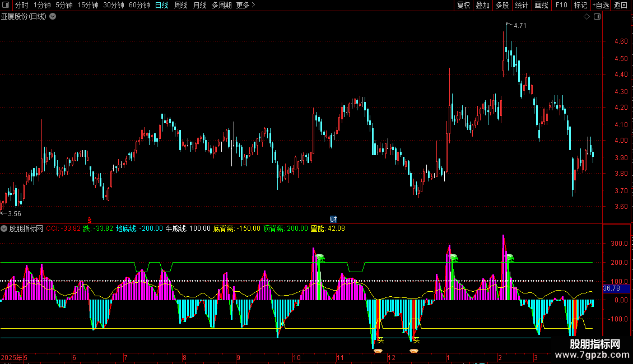Click the 底背离: -150.00 label
The width and height of the screenshot is (633, 364).
point(236,228)
